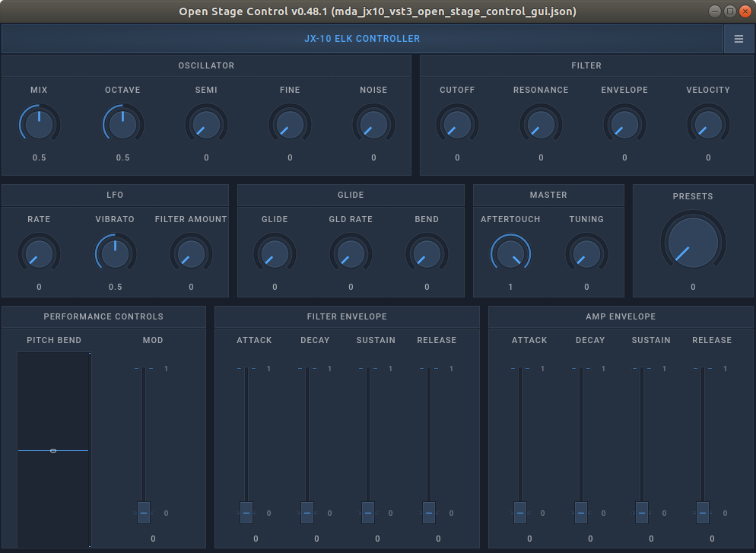Close the Open Stage Control window
The image size is (756, 553).
(x=745, y=11)
